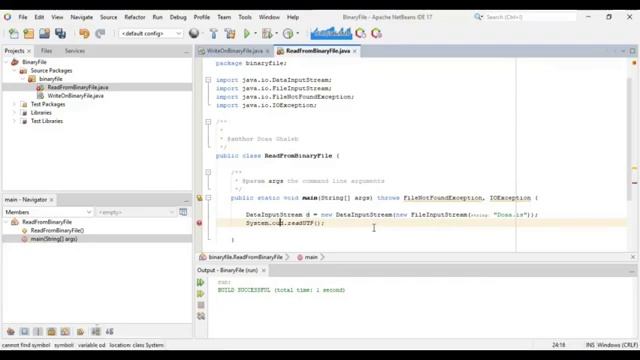Click the Clean and Build Project icon
The width and height of the screenshot is (640, 360).
coord(230,33)
